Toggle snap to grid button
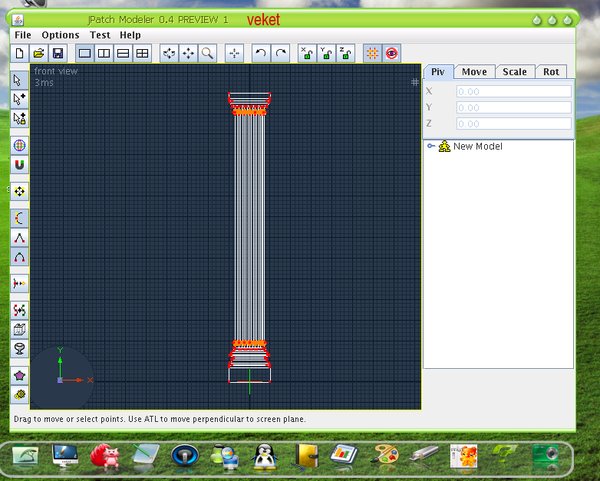 tap(372, 52)
